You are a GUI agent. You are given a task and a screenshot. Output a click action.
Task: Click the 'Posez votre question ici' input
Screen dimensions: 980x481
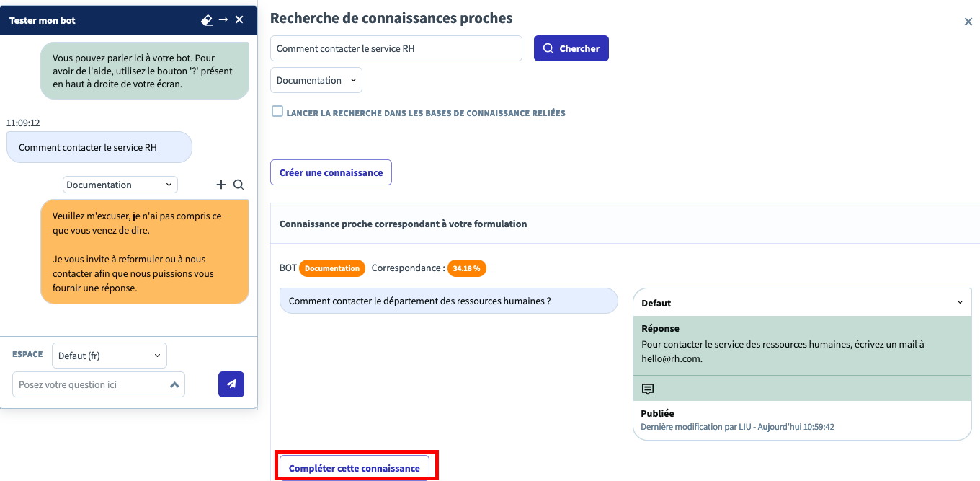[x=90, y=384]
